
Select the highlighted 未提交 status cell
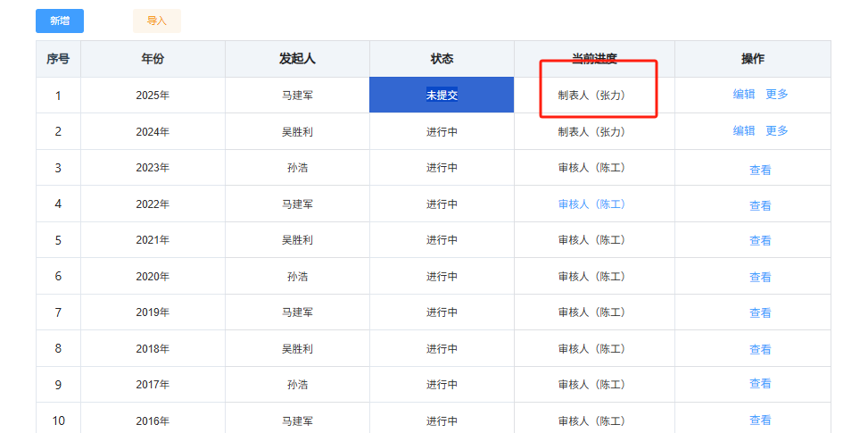pos(442,95)
